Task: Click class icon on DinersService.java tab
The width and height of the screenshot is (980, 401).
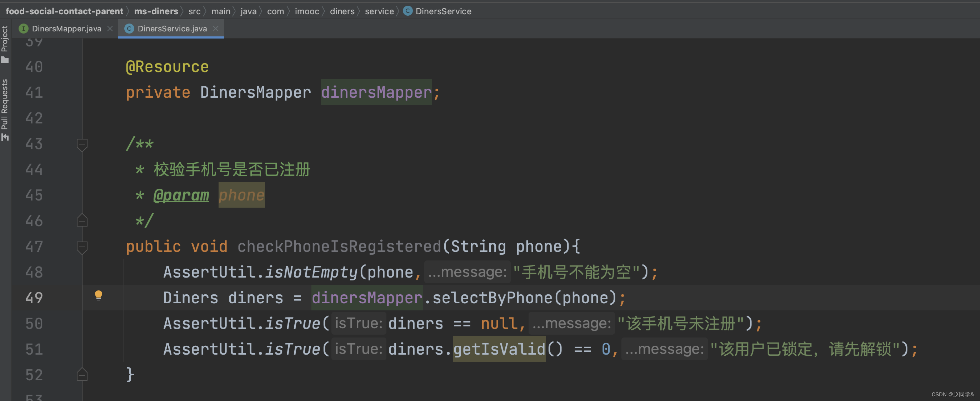Action: point(129,29)
